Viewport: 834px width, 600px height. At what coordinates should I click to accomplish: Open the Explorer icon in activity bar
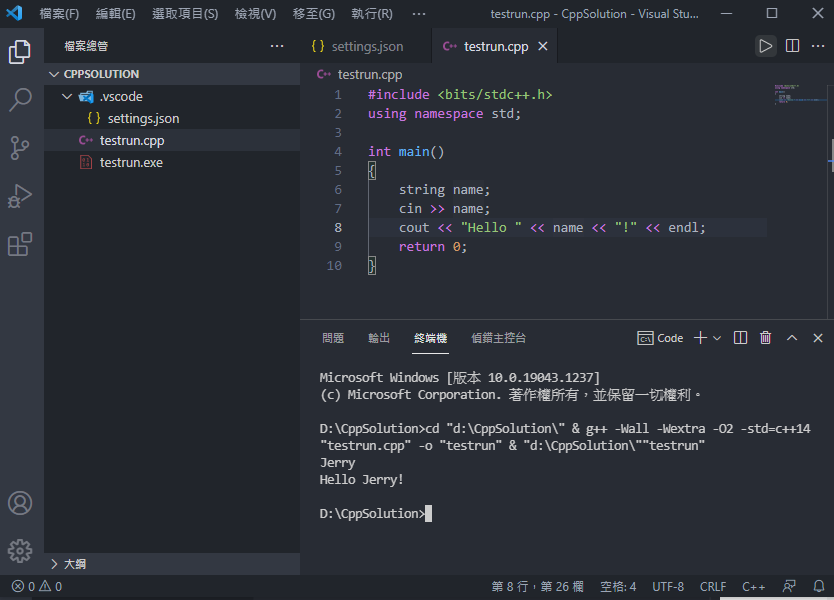(x=20, y=52)
